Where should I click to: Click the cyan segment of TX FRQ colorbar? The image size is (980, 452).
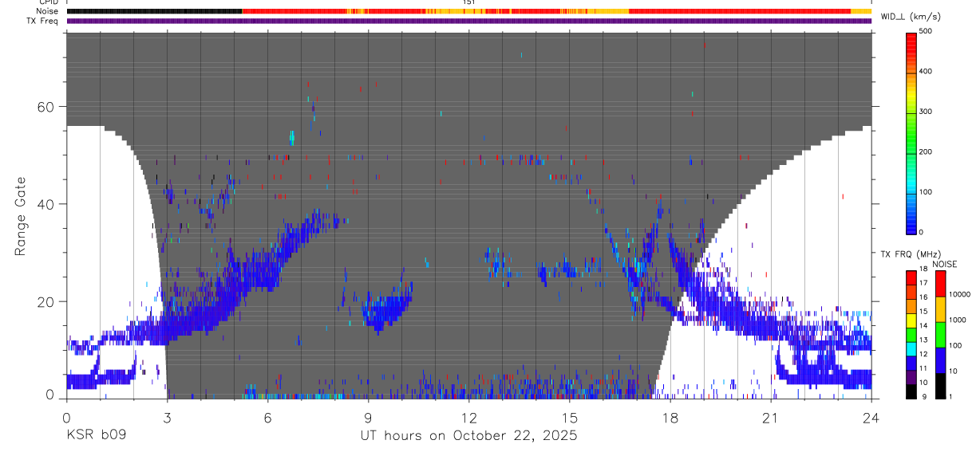(x=912, y=349)
